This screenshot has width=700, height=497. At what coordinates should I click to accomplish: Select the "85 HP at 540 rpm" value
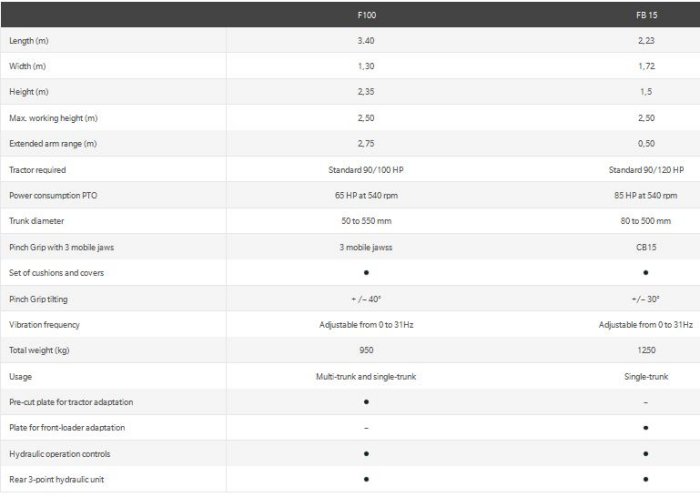click(x=645, y=196)
